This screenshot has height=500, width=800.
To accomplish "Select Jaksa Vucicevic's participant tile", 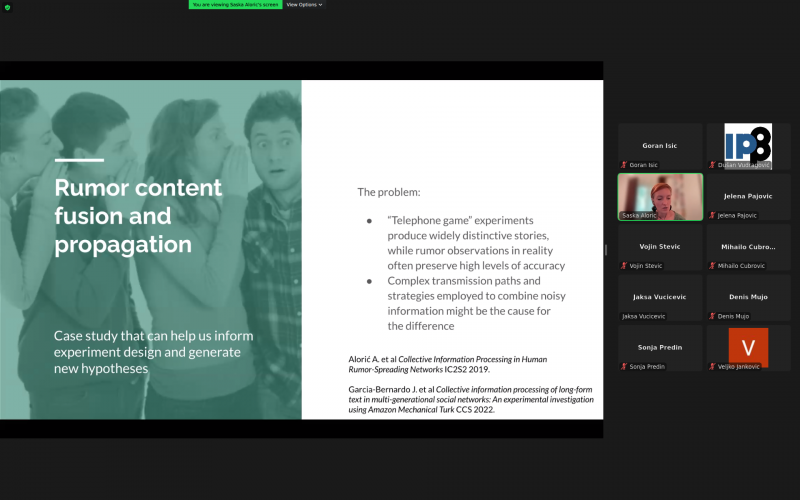I will point(660,297).
